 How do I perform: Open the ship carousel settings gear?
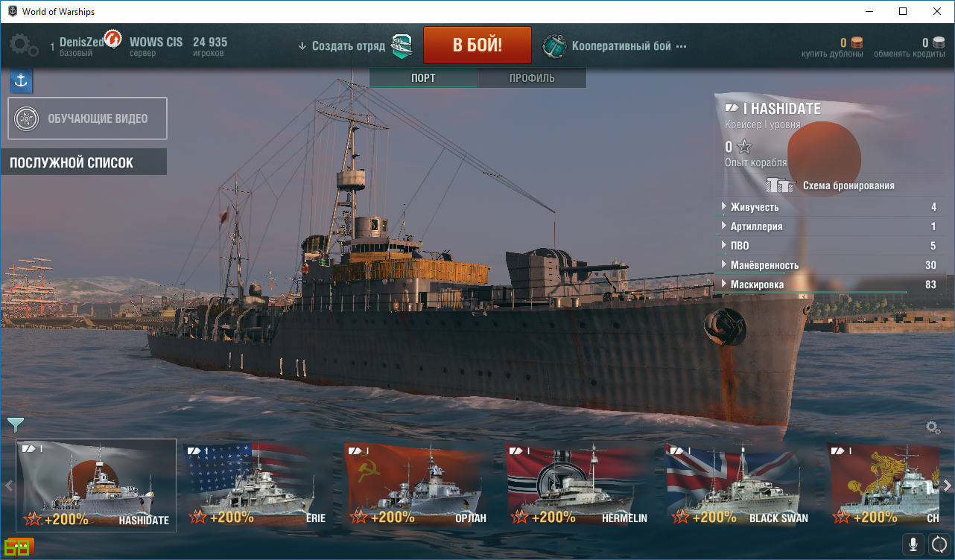point(933,427)
